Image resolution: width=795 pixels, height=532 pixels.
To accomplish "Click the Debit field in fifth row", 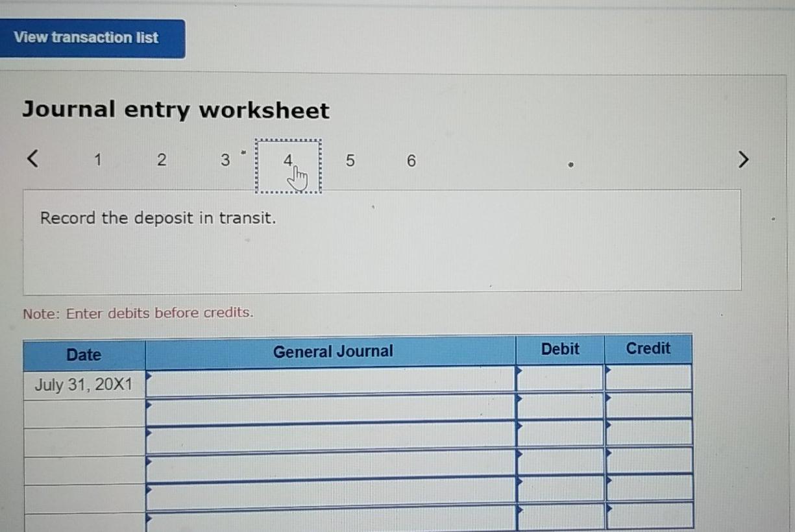I will pos(560,489).
